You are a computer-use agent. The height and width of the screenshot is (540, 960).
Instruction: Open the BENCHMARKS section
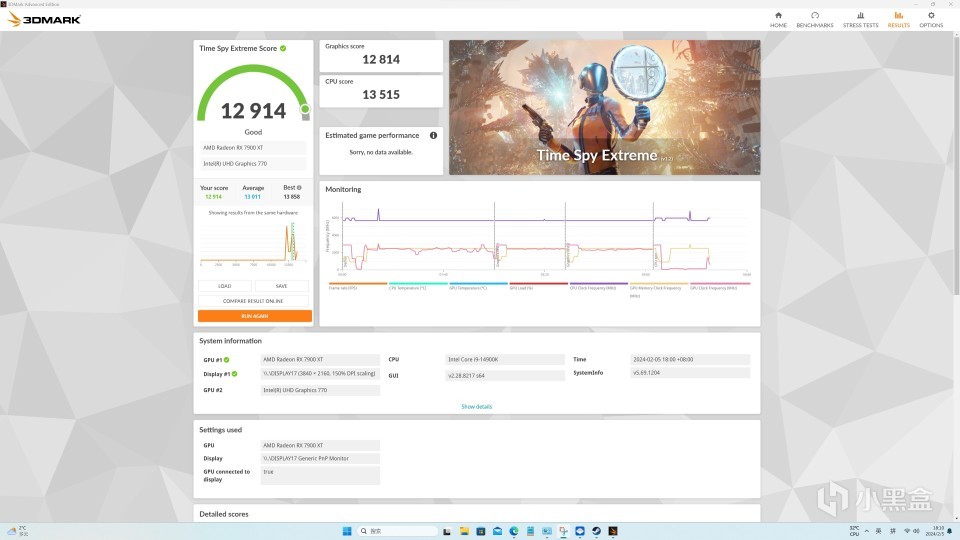pos(814,20)
